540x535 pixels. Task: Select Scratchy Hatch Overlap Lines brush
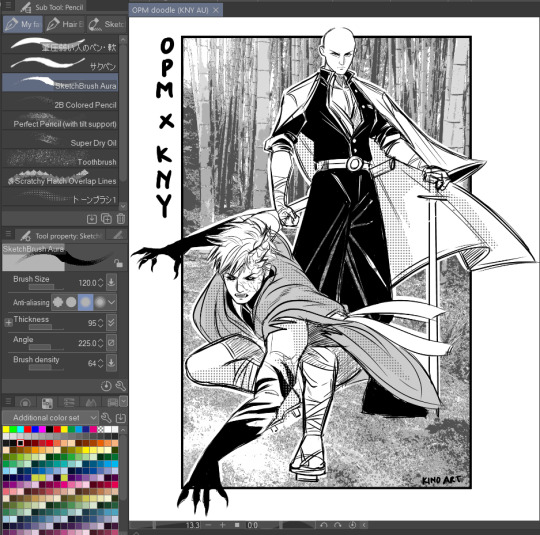[x=60, y=178]
